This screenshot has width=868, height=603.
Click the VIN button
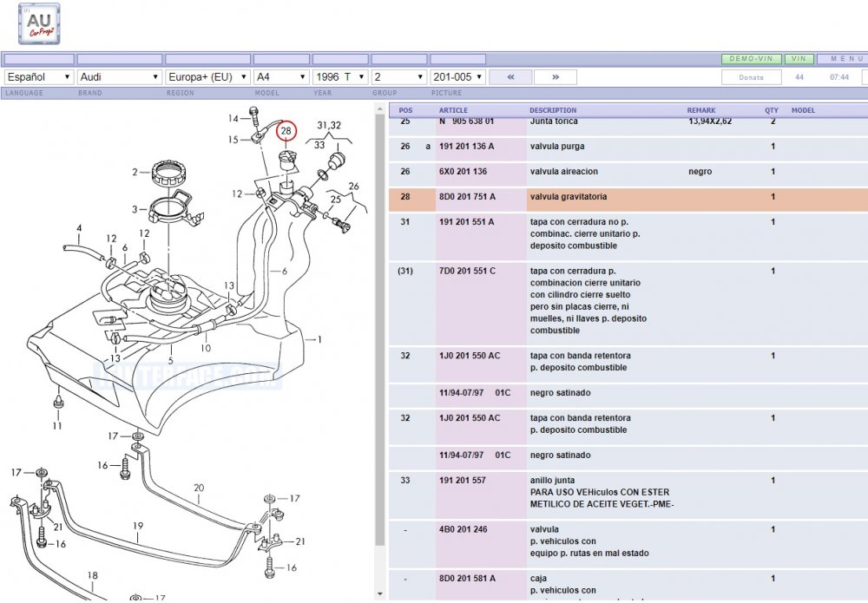pos(799,59)
